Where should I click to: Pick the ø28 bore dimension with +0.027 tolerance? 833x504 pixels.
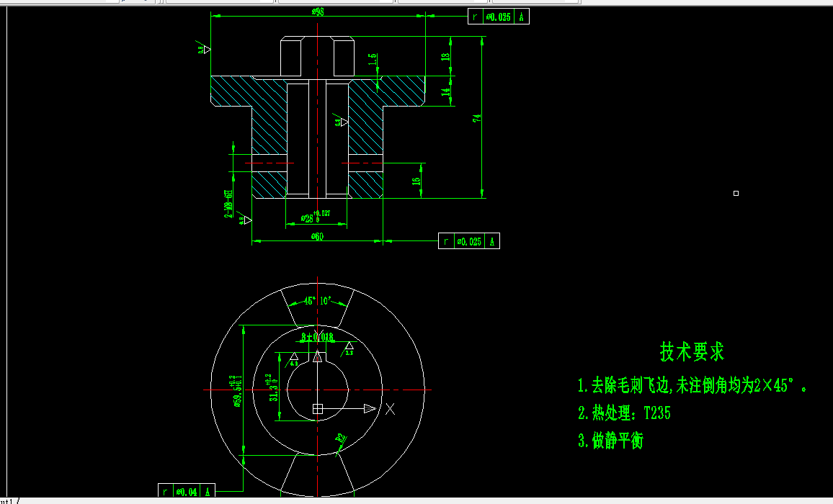tap(316, 217)
